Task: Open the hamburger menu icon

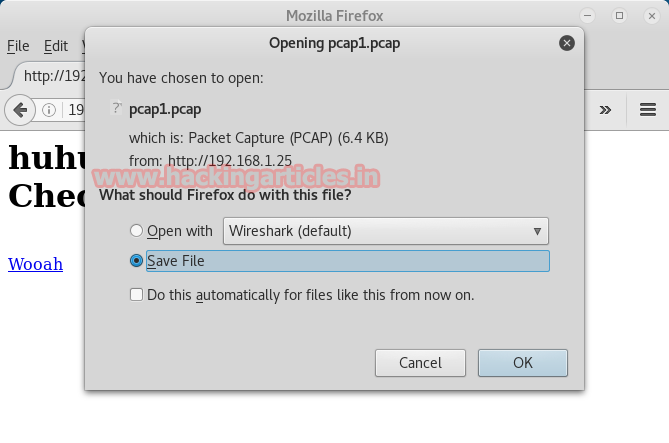Action: (x=648, y=110)
